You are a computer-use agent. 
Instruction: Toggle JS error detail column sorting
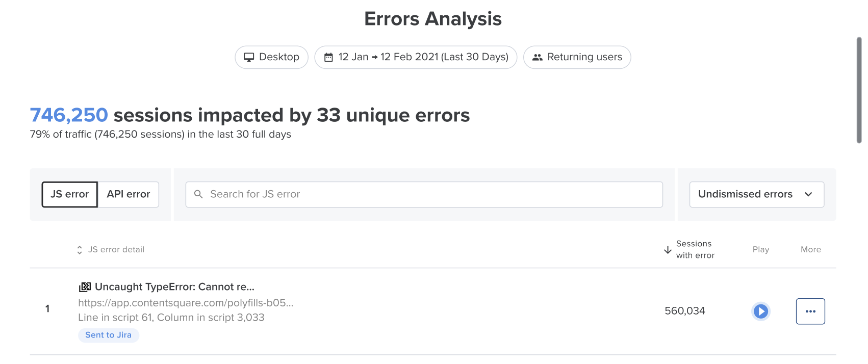(80, 250)
